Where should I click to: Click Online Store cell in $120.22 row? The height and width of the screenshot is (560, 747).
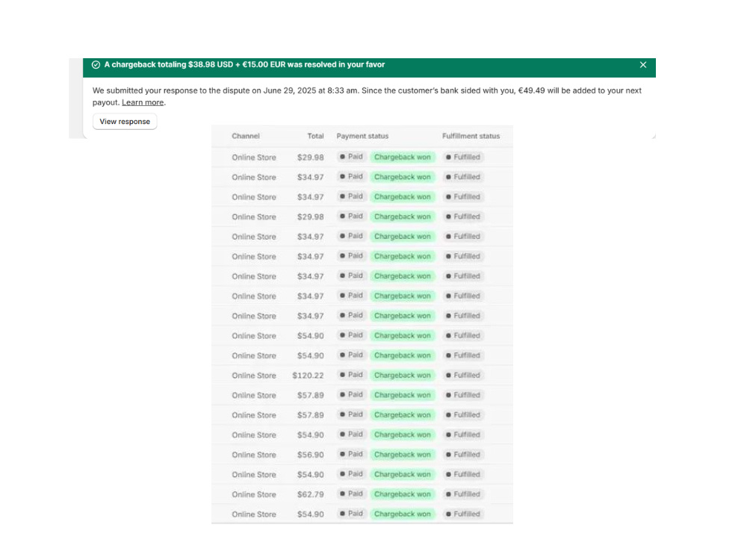254,376
